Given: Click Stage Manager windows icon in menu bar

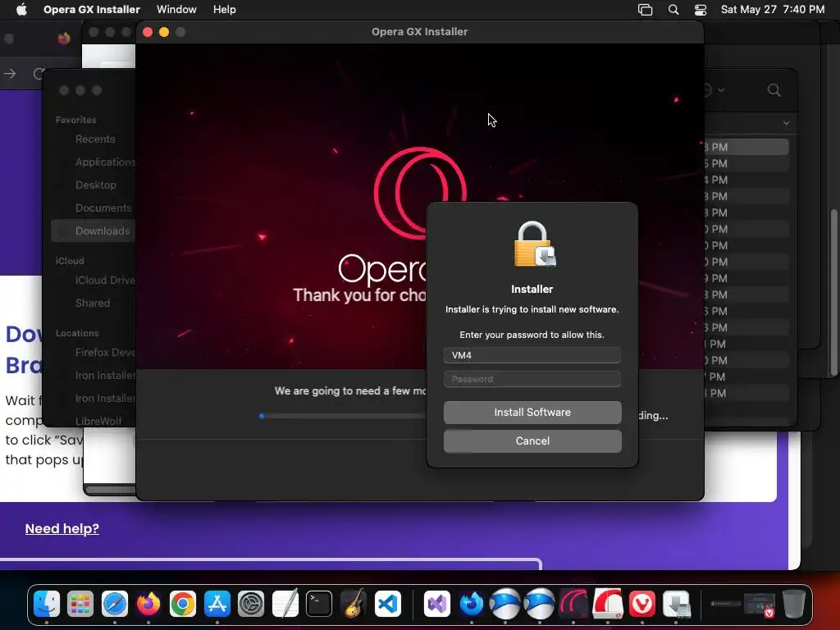Looking at the screenshot, I should pos(645,10).
